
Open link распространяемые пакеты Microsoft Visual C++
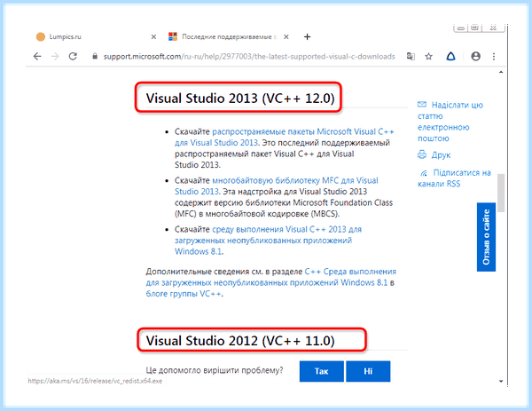click(x=285, y=137)
